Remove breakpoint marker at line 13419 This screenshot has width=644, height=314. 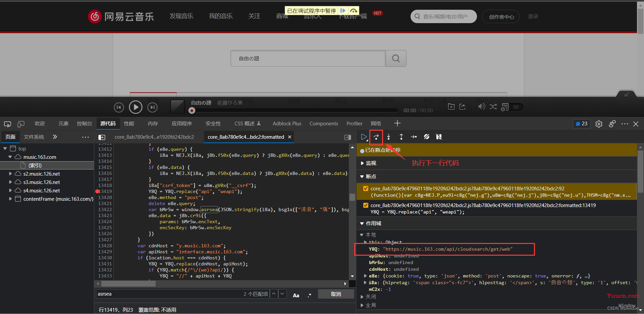tap(97, 191)
